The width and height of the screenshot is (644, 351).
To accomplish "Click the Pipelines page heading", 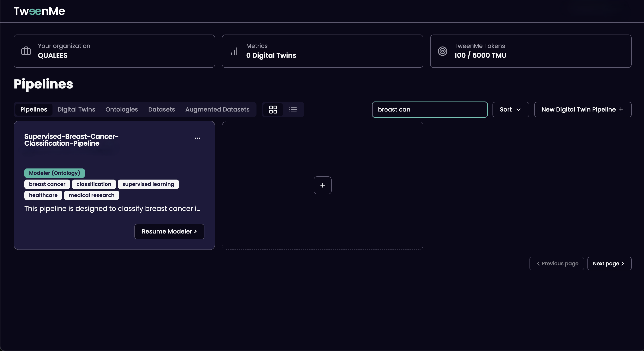I will pos(43,84).
